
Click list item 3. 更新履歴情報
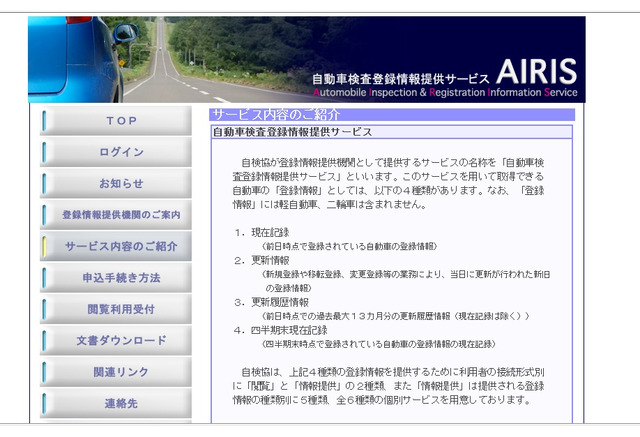tap(271, 302)
